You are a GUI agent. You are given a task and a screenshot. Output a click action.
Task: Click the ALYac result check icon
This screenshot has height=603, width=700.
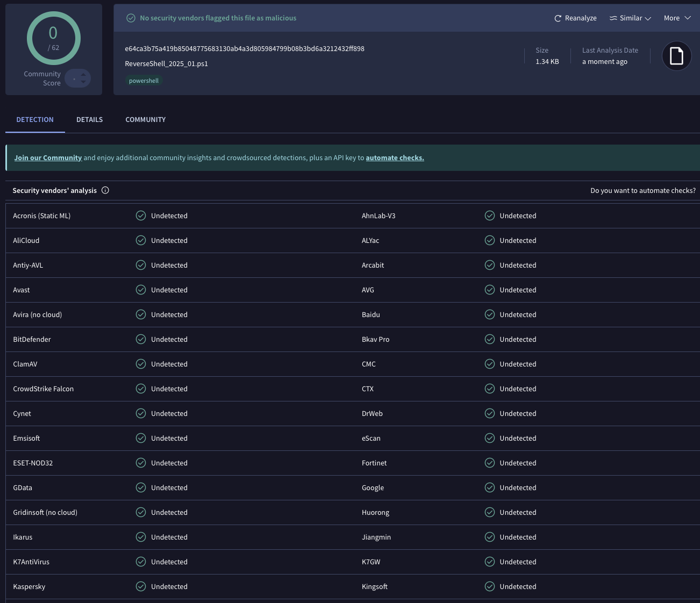pos(490,240)
